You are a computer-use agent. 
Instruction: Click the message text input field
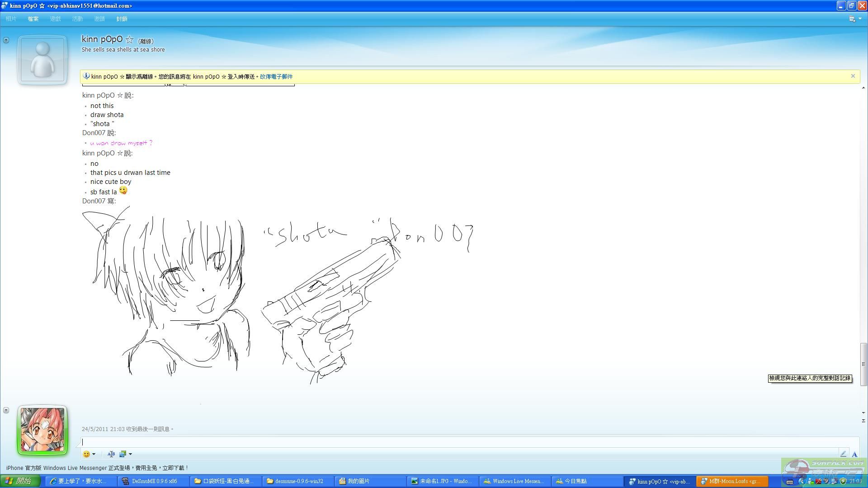pos(452,442)
